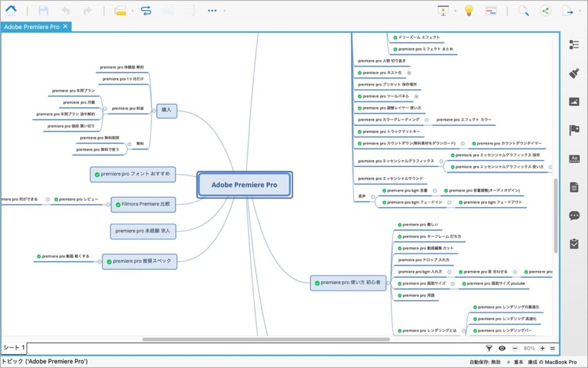
Task: Select the シート 1 sheet tab
Action: [x=14, y=348]
